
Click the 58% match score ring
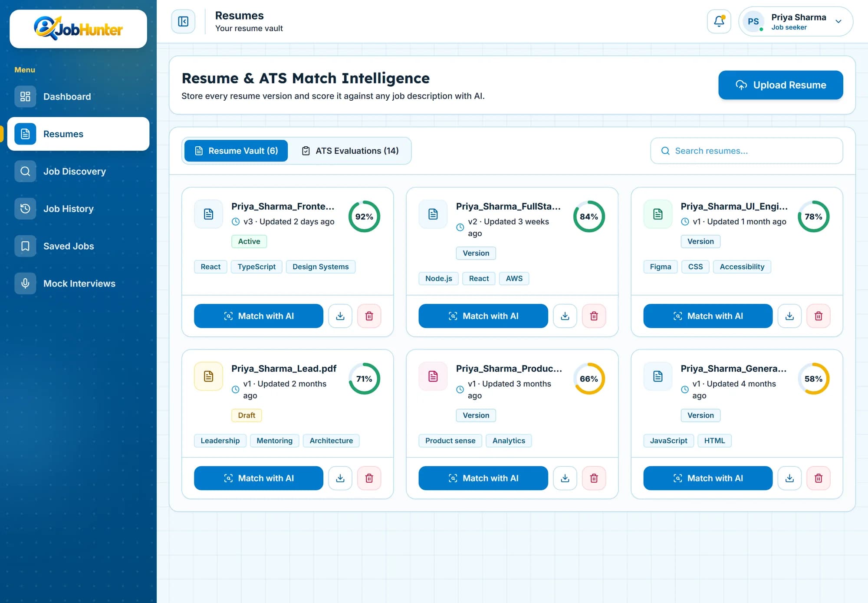point(813,379)
